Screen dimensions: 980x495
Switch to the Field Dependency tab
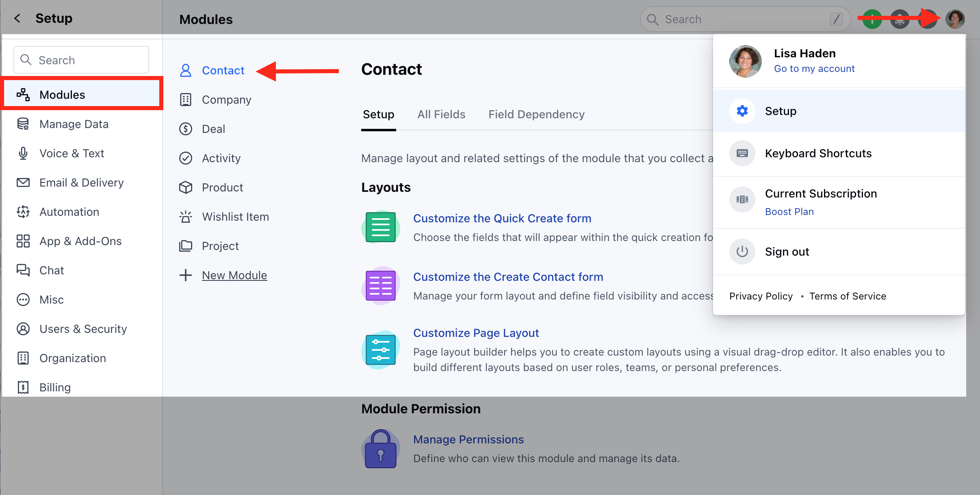[536, 114]
